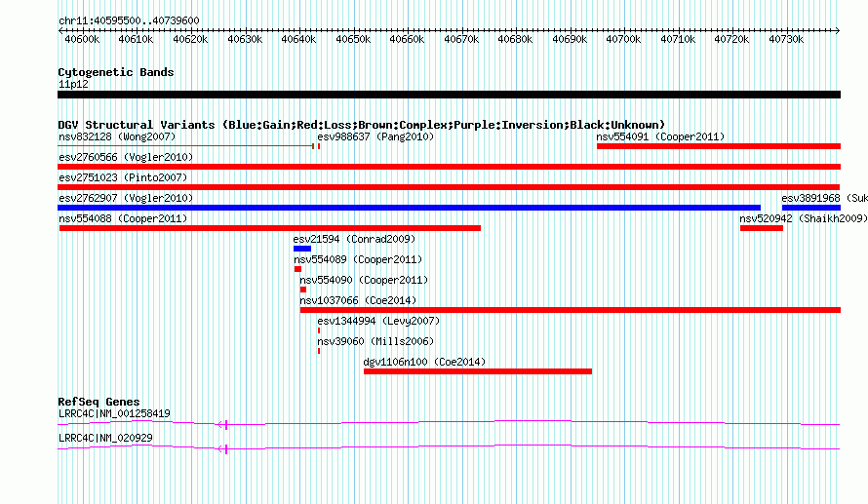Click the esv2760566 (Vogler2010) label
The width and height of the screenshot is (868, 504).
(126, 157)
